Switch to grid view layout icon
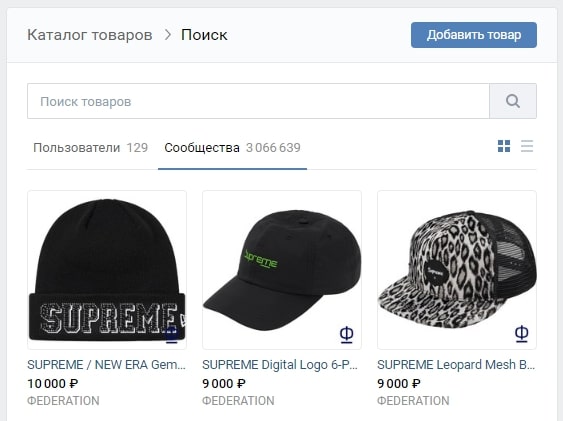Image resolution: width=563 pixels, height=421 pixels. (x=504, y=146)
